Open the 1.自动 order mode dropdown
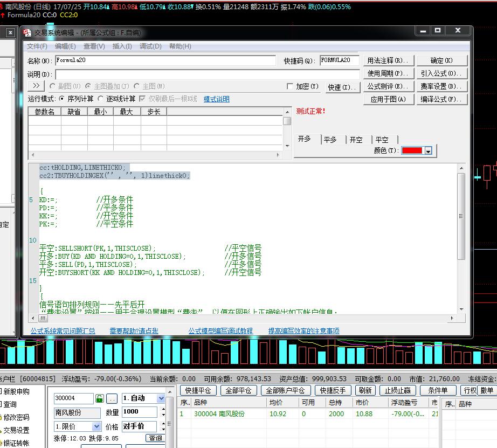Viewport: 497px width, 448px height. coord(161,398)
